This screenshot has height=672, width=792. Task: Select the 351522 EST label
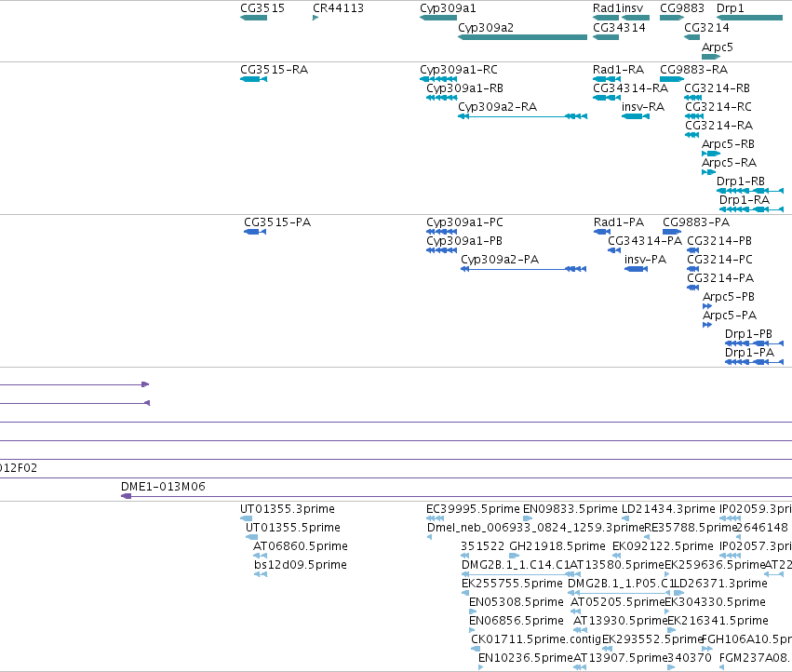482,546
